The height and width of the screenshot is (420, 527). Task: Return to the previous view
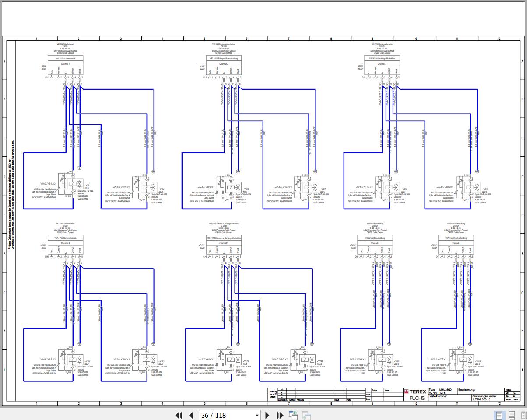tap(293, 415)
